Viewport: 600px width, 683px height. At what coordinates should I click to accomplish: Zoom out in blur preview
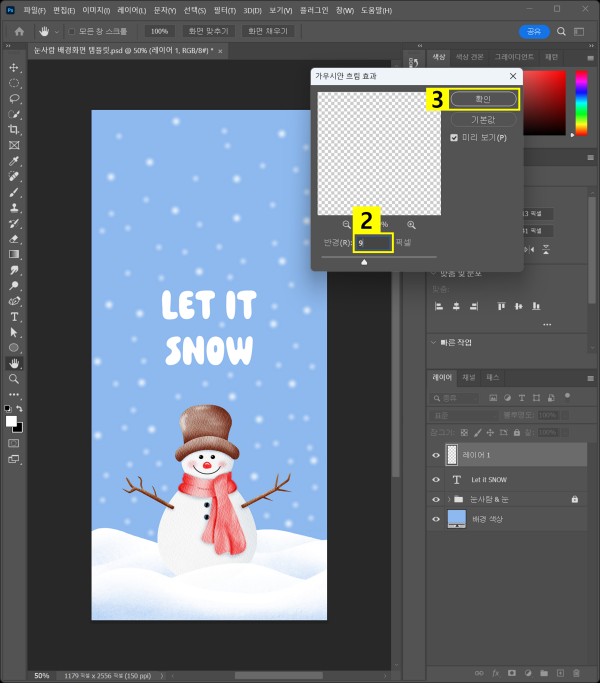tap(346, 225)
